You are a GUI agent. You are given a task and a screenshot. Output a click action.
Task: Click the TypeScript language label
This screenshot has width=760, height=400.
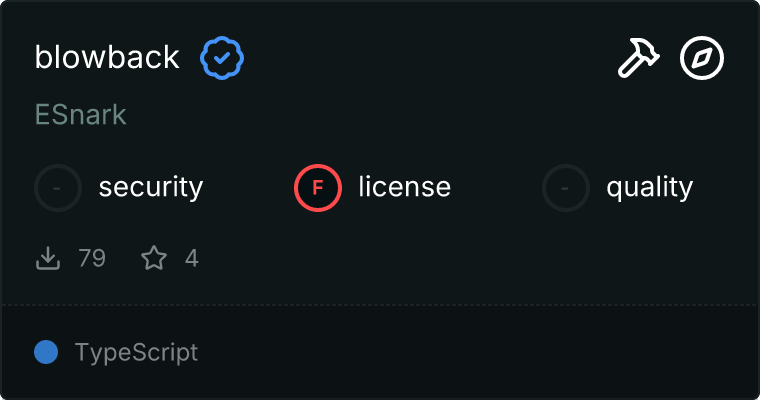tap(136, 352)
